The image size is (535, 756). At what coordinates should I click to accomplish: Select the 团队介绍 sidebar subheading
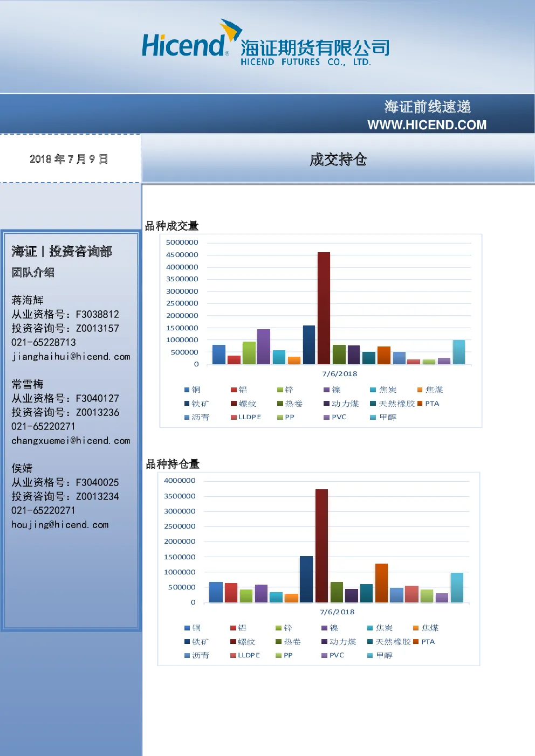pyautogui.click(x=33, y=273)
